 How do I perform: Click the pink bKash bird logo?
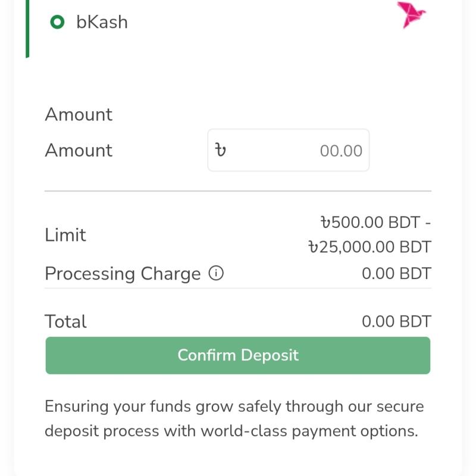click(411, 14)
